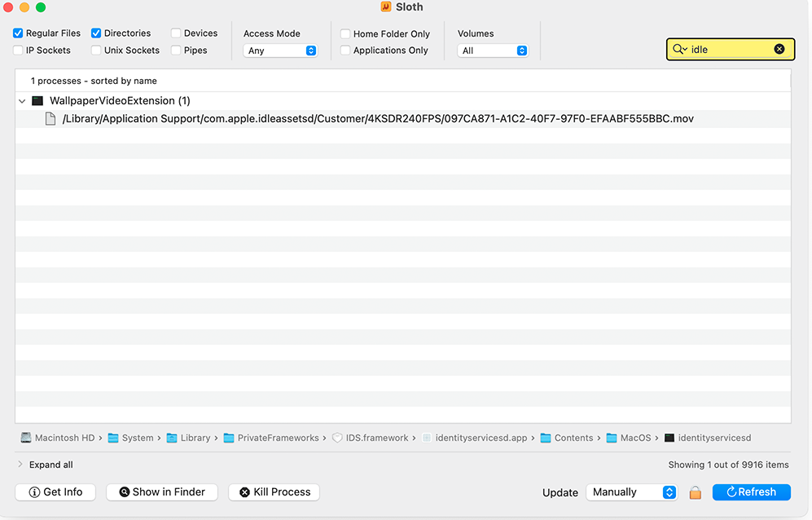Click the System folder icon in path bar
The image size is (812, 520).
113,438
